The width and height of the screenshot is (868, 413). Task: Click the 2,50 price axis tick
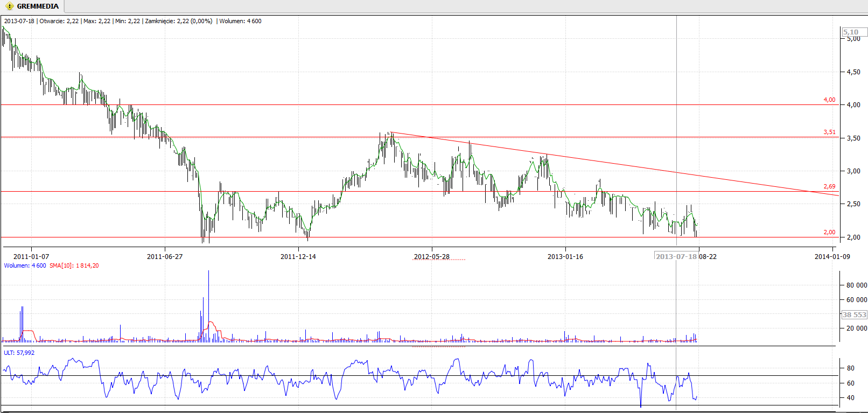pos(853,204)
